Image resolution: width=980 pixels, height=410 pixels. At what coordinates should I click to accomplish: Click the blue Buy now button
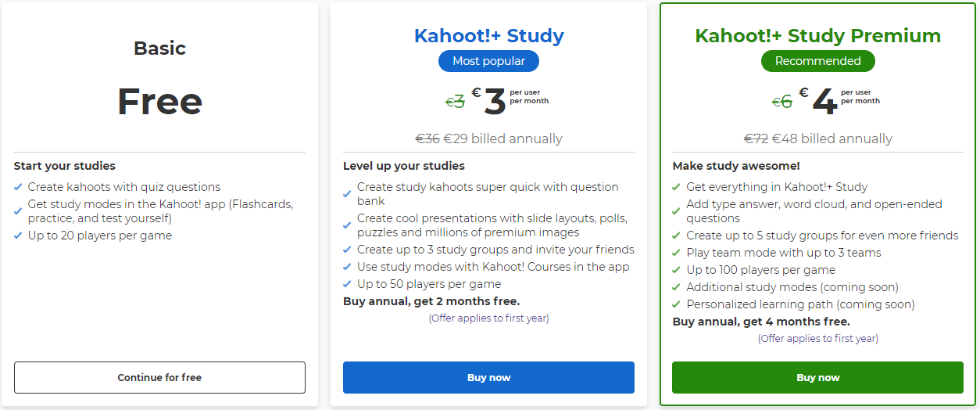tap(488, 377)
